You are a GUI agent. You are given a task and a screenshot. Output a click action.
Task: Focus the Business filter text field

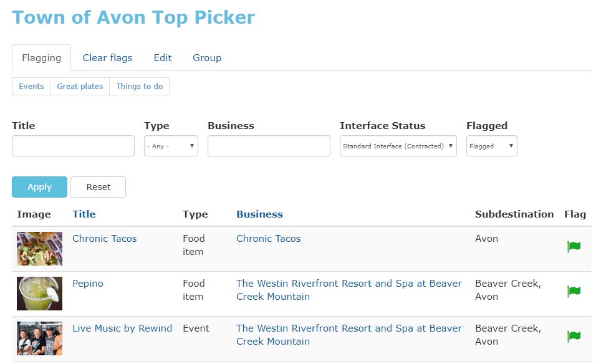pyautogui.click(x=269, y=146)
